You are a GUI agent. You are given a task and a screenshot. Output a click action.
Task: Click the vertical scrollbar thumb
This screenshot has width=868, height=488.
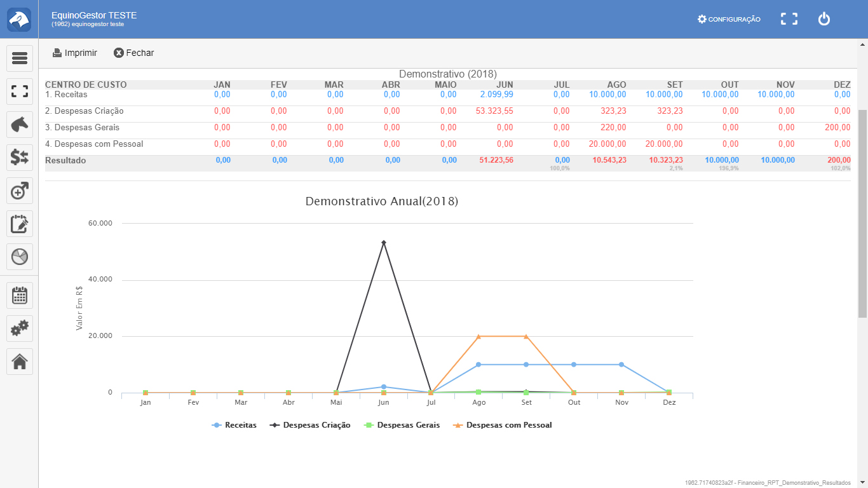(862, 213)
